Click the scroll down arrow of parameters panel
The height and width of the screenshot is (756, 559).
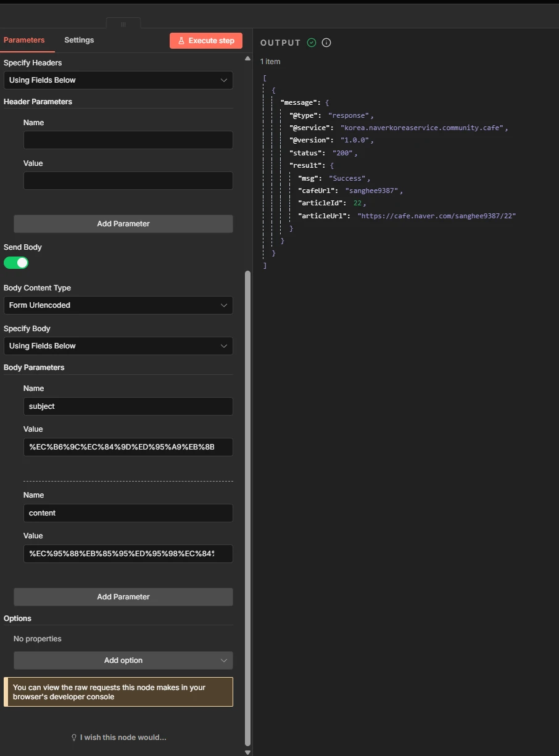click(248, 752)
